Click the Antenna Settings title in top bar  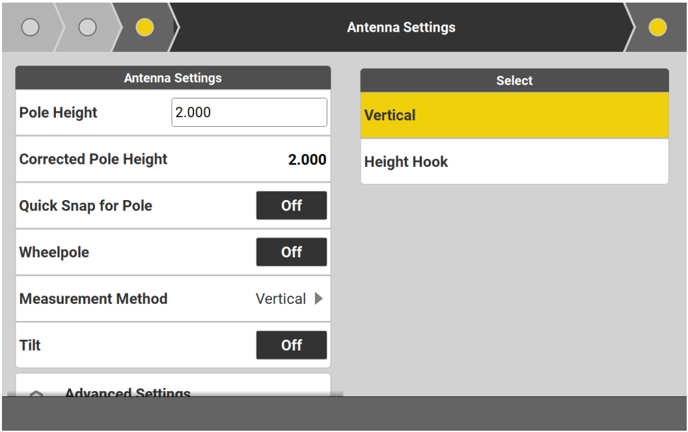[401, 27]
